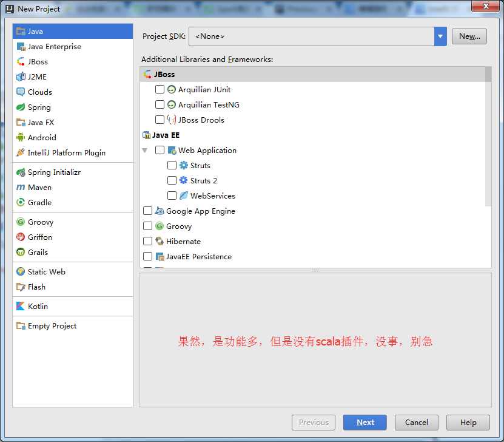This screenshot has height=442, width=504.
Task: Check the JBoss Drools option
Action: tap(160, 120)
